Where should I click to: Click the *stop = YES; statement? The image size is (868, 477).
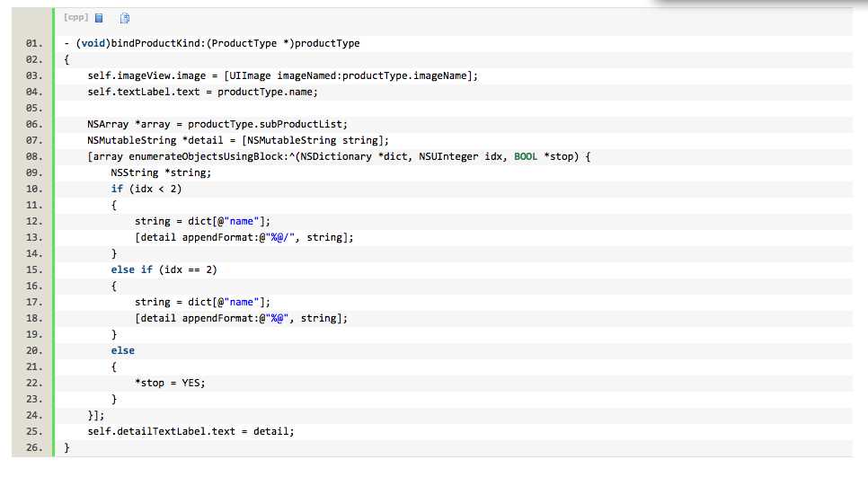170,383
